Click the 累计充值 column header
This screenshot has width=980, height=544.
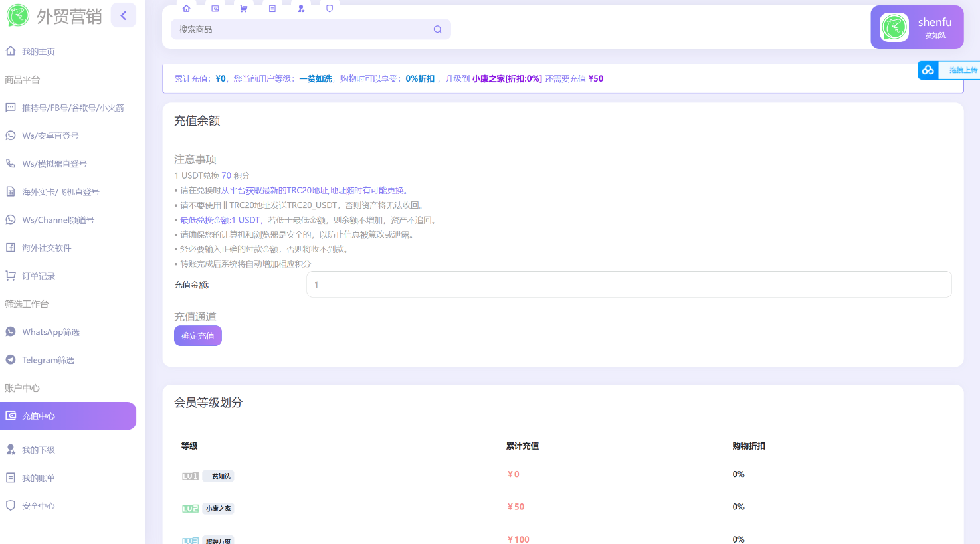(x=522, y=446)
